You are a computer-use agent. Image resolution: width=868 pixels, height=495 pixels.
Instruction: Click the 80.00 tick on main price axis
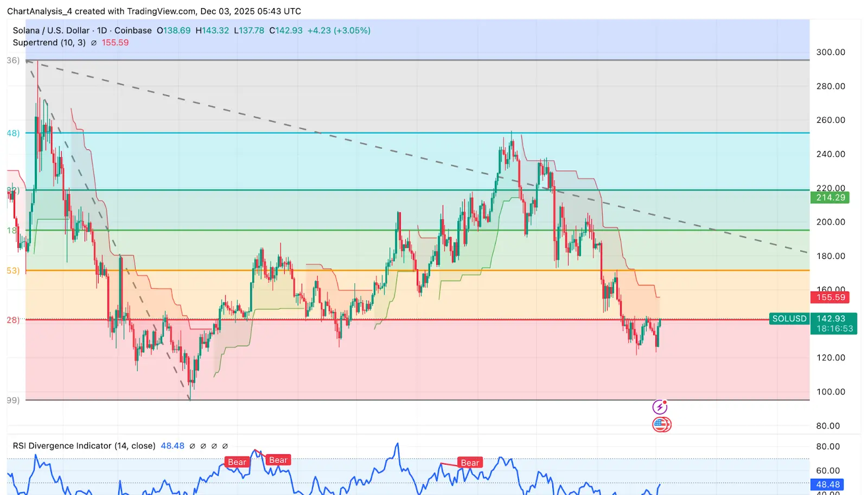tap(828, 426)
